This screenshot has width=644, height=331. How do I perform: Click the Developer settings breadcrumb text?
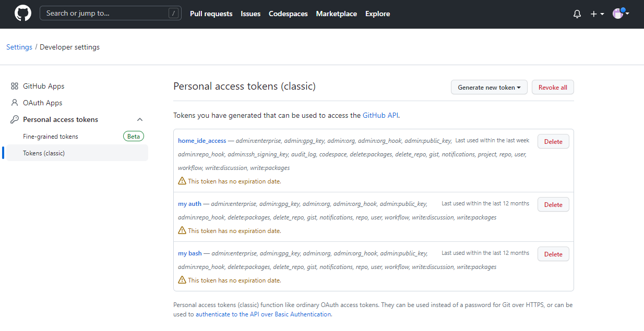(x=69, y=47)
